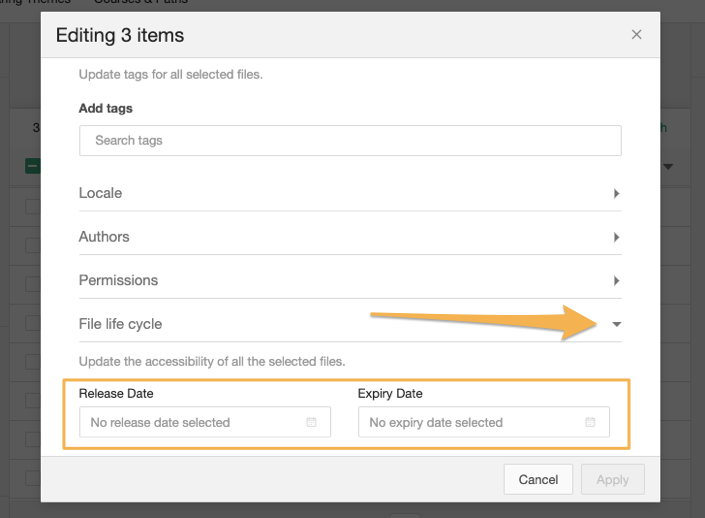
Task: Click the Cancel button
Action: 538,479
